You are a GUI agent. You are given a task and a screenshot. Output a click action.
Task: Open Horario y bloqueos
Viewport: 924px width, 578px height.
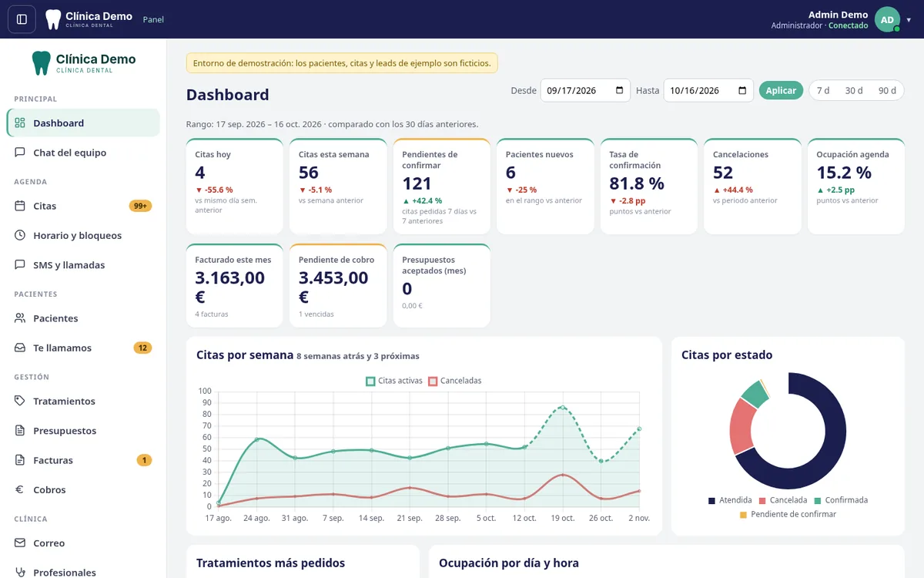pyautogui.click(x=83, y=235)
